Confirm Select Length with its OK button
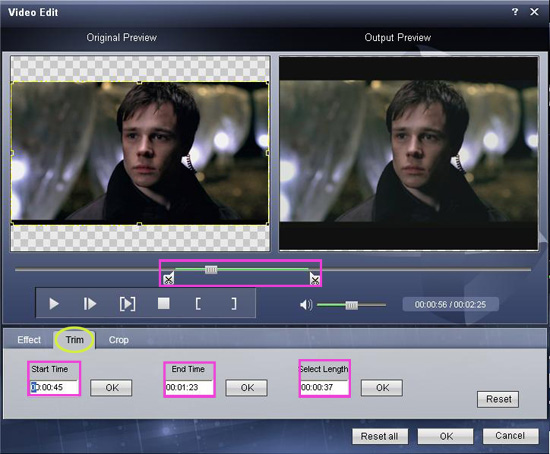This screenshot has height=454, width=550. (382, 388)
